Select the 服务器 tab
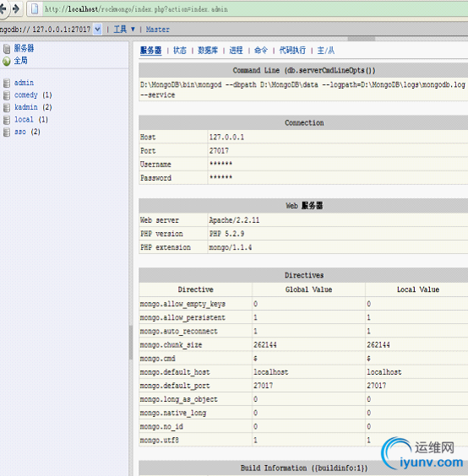Viewport: 468px width, 476px height. tap(150, 51)
